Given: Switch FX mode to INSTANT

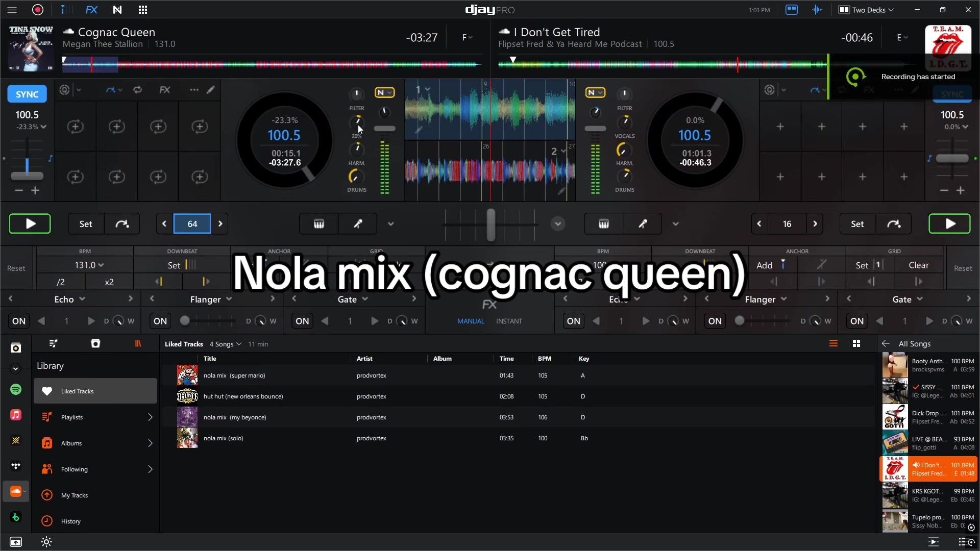Looking at the screenshot, I should pyautogui.click(x=509, y=321).
